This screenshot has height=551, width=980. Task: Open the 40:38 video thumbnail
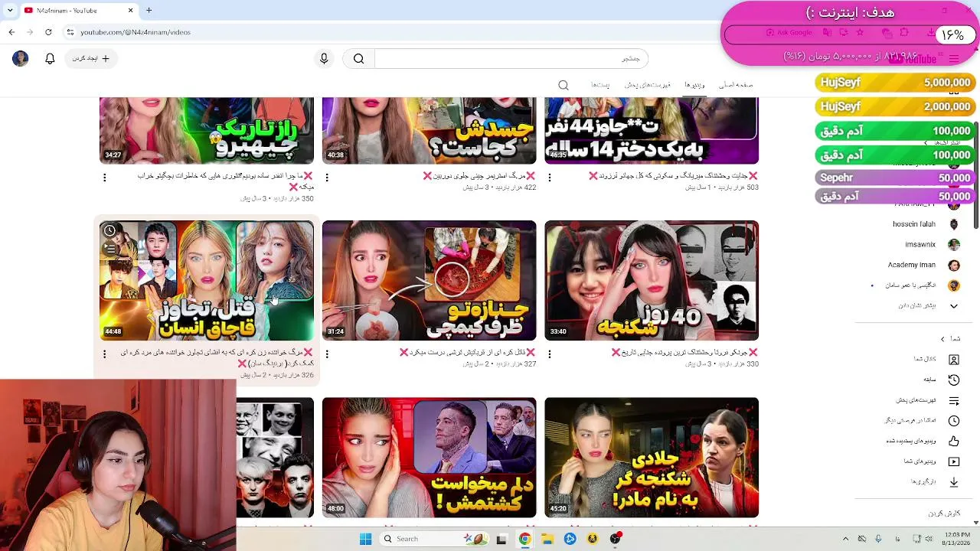coord(429,131)
